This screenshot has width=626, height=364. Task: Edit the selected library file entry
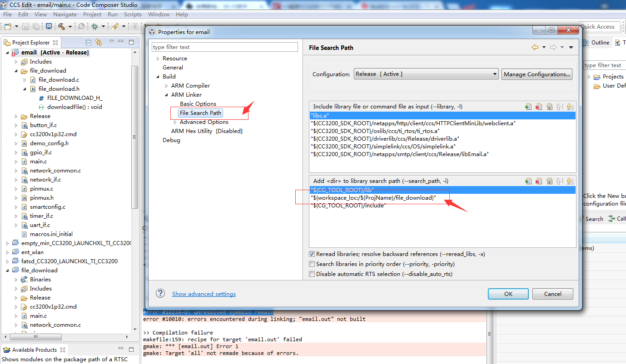[x=549, y=107]
